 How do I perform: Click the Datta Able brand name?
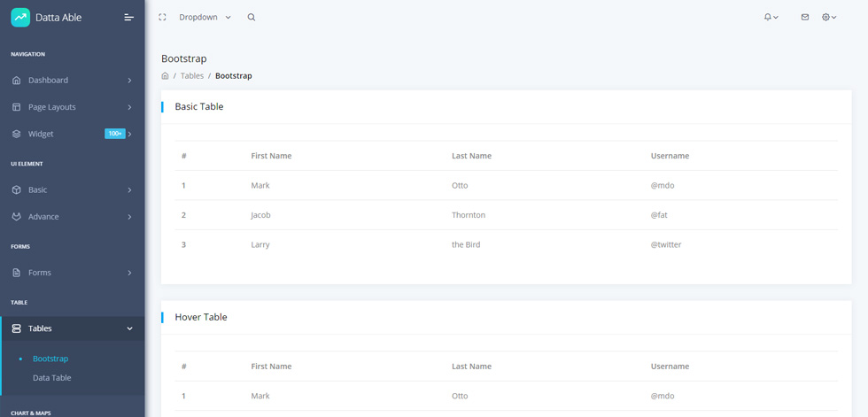point(58,17)
